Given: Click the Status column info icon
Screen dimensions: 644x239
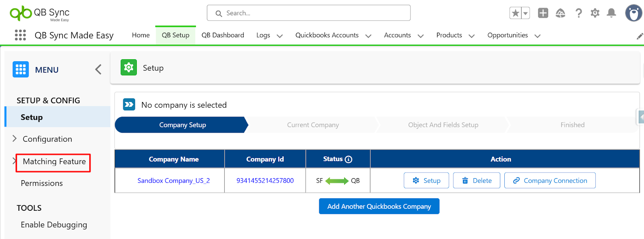Looking at the screenshot, I should click(x=349, y=159).
